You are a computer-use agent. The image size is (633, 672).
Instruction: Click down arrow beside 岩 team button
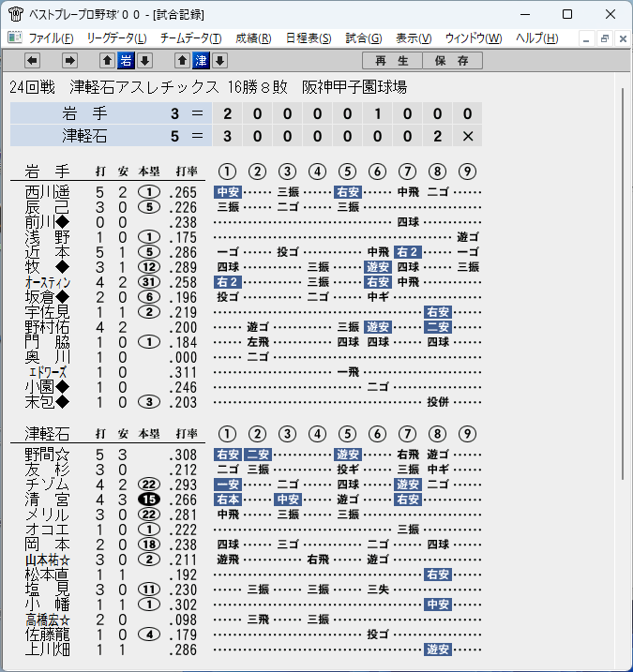(x=145, y=60)
